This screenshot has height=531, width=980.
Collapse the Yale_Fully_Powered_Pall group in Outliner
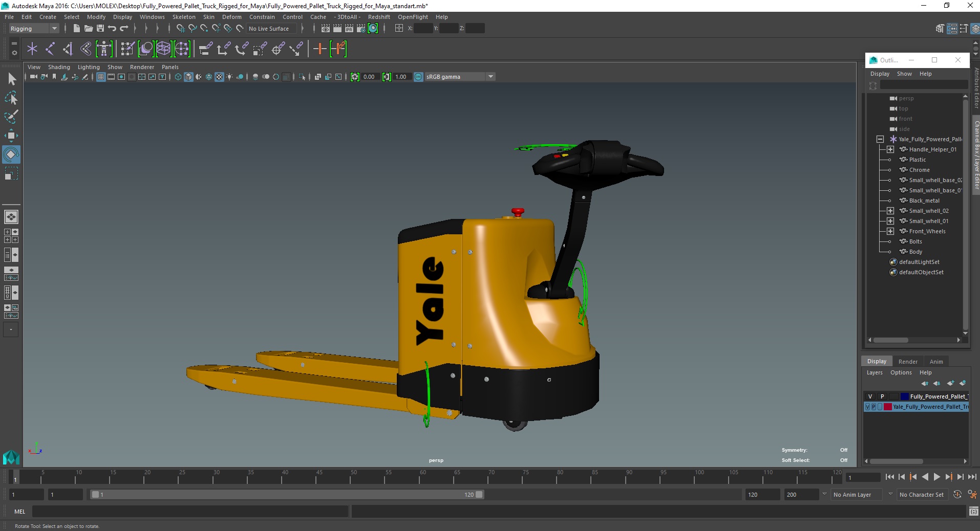[x=880, y=139]
